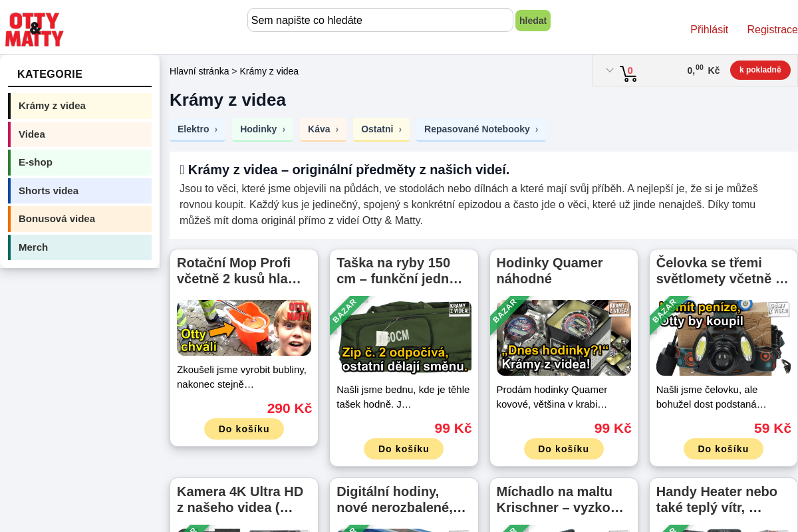Open 'Bonusová videa' sidebar category
The image size is (798, 532).
click(x=80, y=219)
